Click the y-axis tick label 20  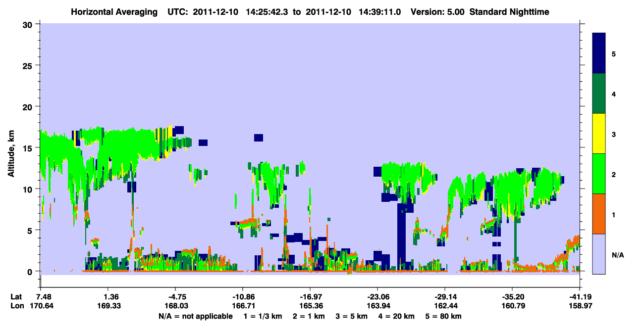pyautogui.click(x=29, y=106)
